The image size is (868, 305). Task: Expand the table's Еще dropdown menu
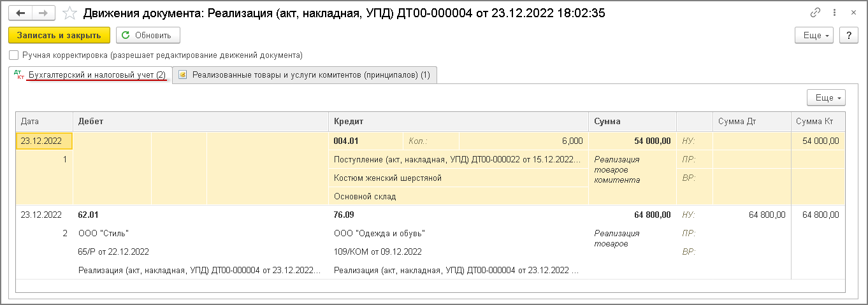pos(827,98)
